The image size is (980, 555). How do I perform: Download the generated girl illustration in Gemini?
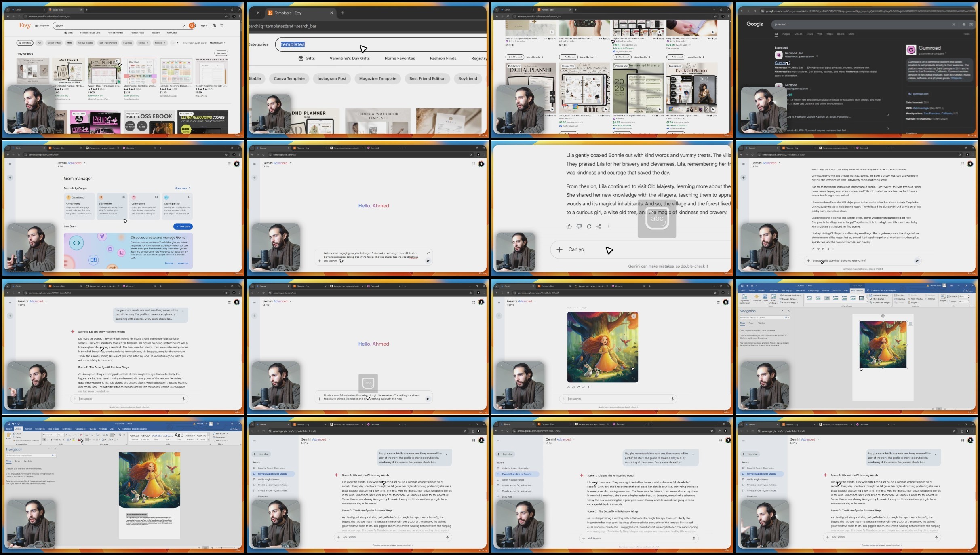coord(634,316)
